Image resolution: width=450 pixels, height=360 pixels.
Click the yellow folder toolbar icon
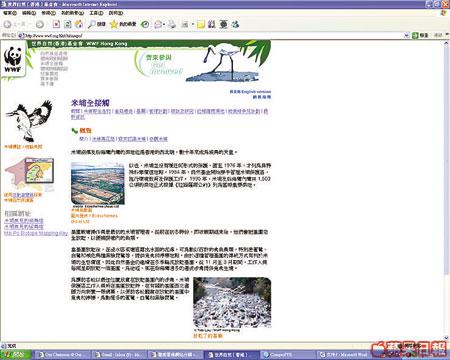tap(200, 24)
